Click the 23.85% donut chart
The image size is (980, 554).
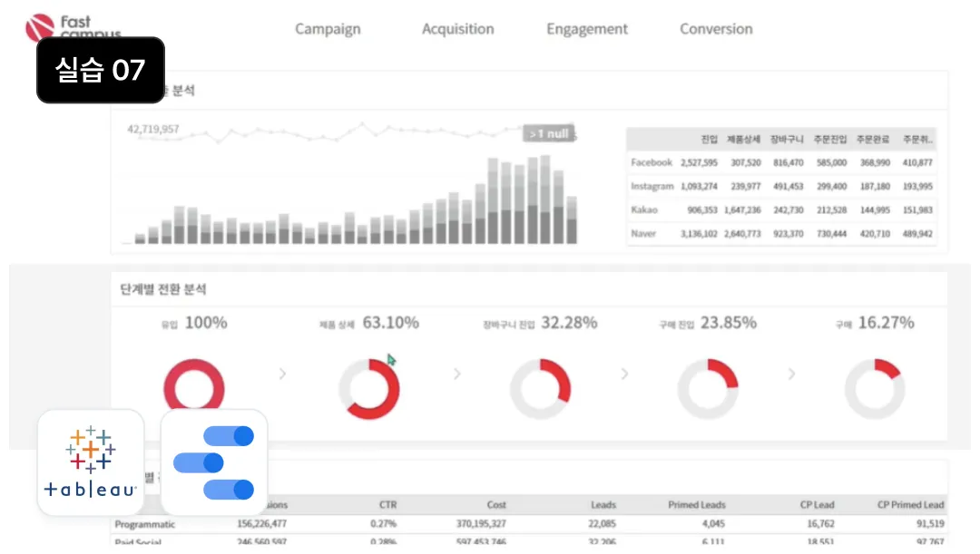(708, 388)
